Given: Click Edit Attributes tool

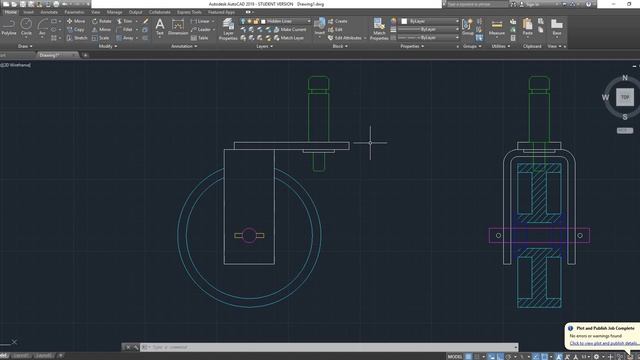Looking at the screenshot, I should [x=345, y=38].
